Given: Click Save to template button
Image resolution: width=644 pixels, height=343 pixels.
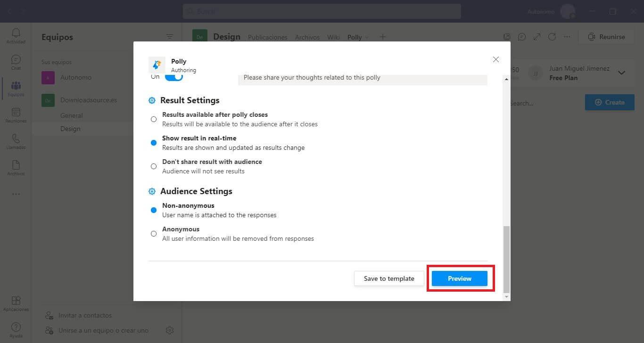Looking at the screenshot, I should [389, 278].
